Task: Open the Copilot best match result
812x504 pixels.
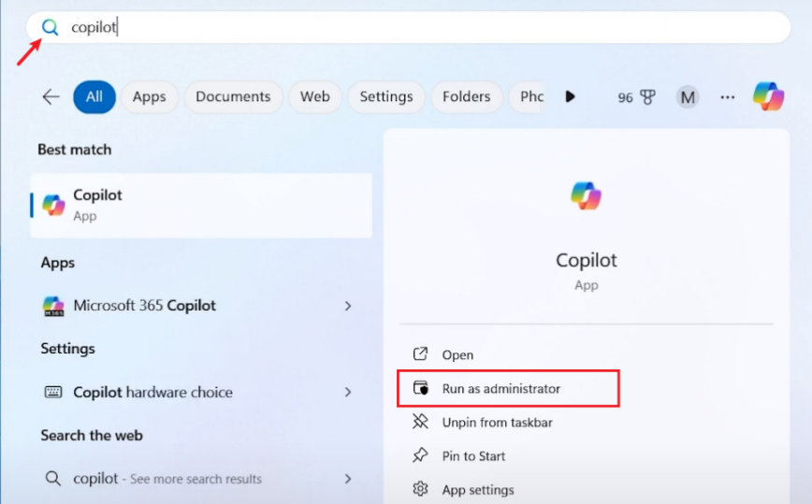Action: point(201,206)
